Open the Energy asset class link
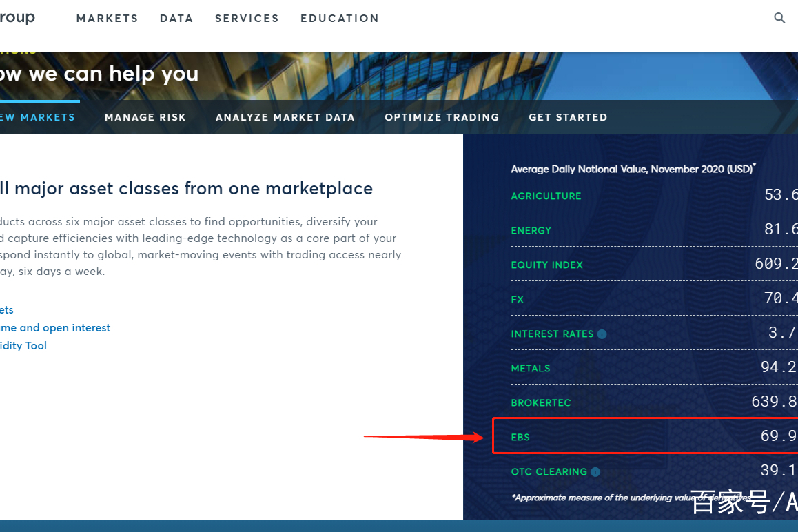The width and height of the screenshot is (798, 532). click(531, 230)
